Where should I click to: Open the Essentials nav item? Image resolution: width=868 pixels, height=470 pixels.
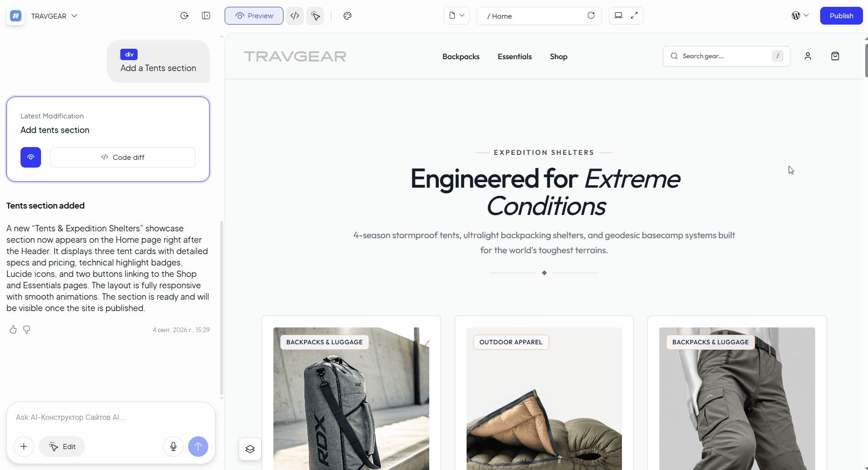[514, 56]
